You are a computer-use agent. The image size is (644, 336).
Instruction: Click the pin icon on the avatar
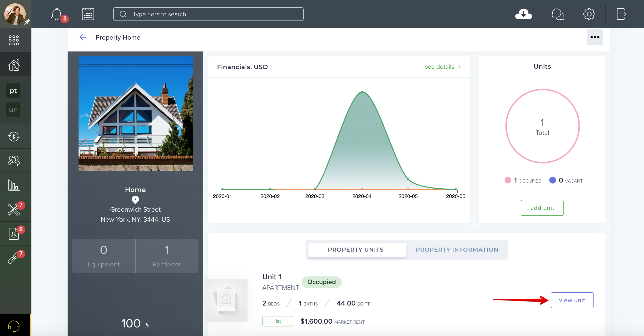pos(27,22)
